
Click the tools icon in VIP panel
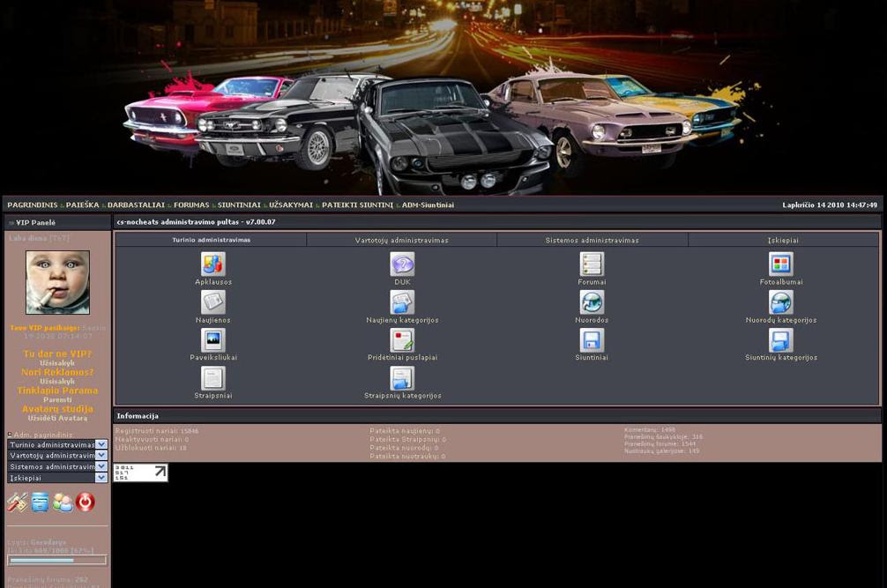pos(17,502)
